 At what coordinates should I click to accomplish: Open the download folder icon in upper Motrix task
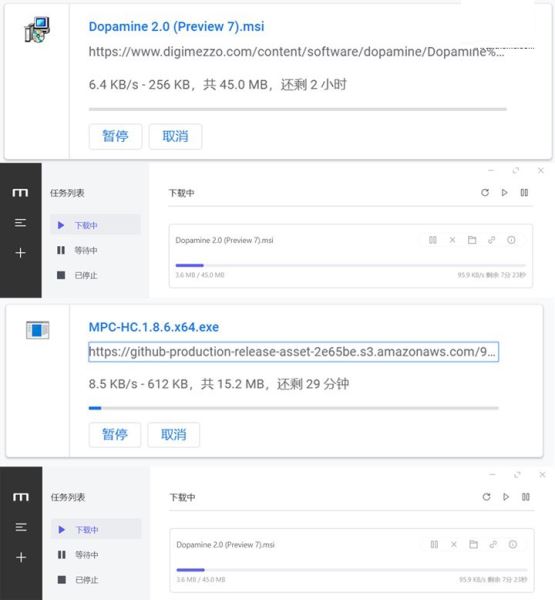(472, 240)
